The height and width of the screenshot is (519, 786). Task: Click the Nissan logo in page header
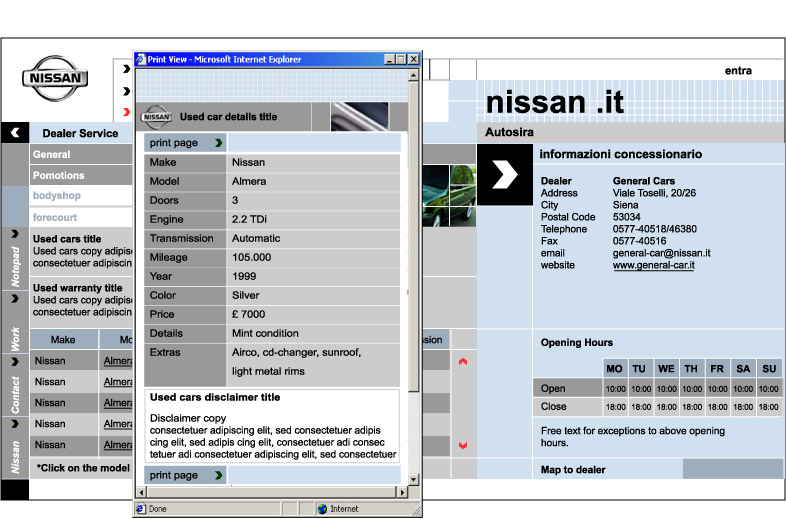point(55,78)
